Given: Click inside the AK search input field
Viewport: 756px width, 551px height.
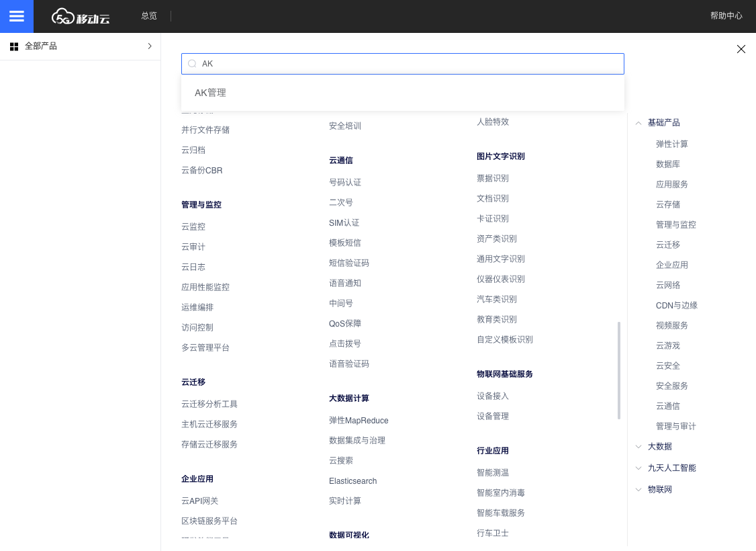Looking at the screenshot, I should (x=410, y=64).
